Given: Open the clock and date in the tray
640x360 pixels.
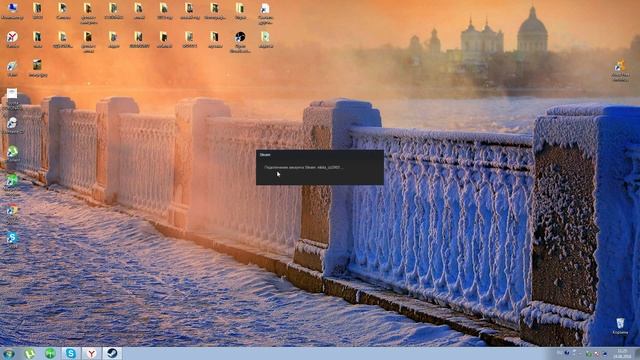Looking at the screenshot, I should point(623,353).
